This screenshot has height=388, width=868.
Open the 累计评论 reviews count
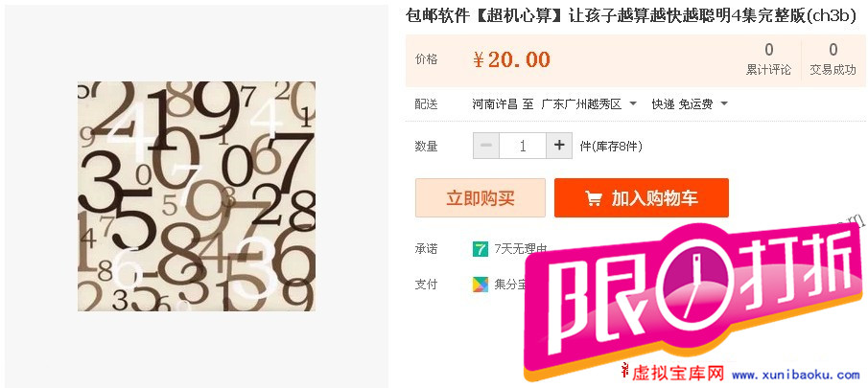[769, 59]
